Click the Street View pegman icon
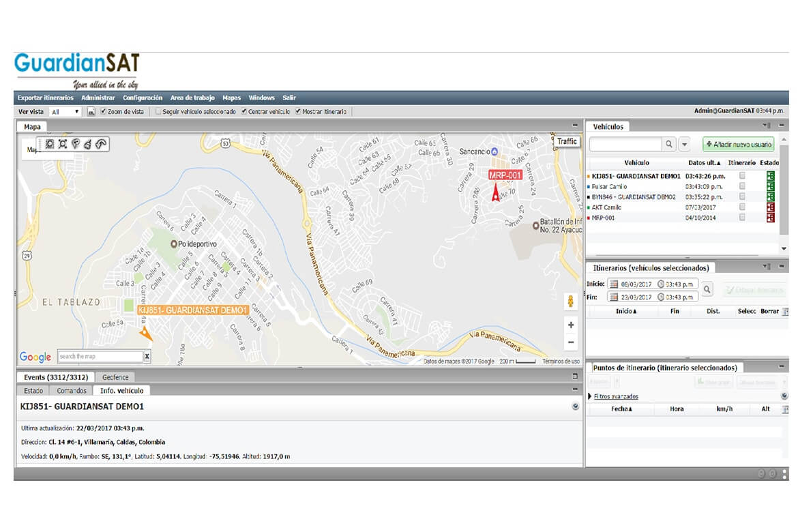The image size is (798, 532). pos(571,301)
